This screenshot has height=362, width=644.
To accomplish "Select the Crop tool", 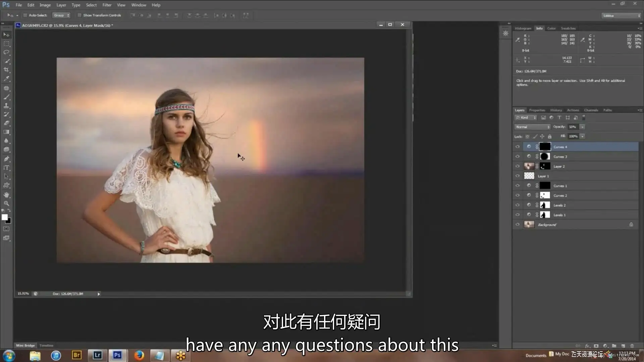I will tap(6, 70).
